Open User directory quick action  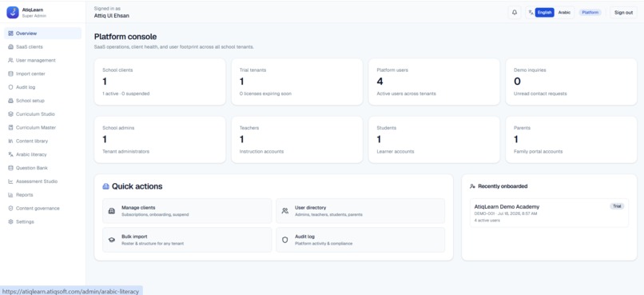click(x=360, y=211)
